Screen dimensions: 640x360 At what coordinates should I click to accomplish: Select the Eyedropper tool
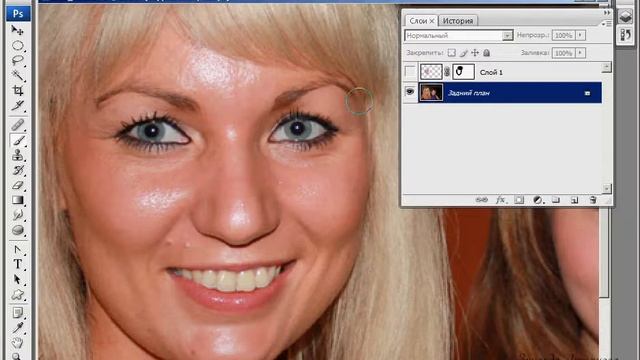coord(18,328)
